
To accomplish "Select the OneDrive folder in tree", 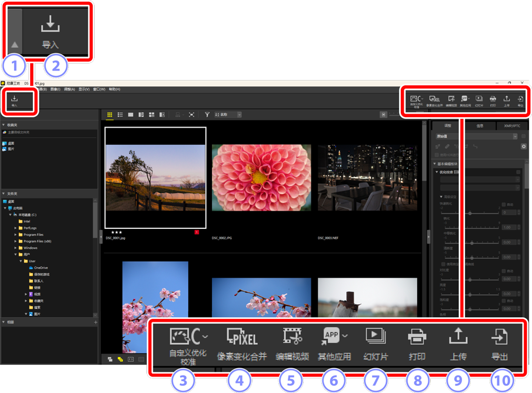I will 40,268.
